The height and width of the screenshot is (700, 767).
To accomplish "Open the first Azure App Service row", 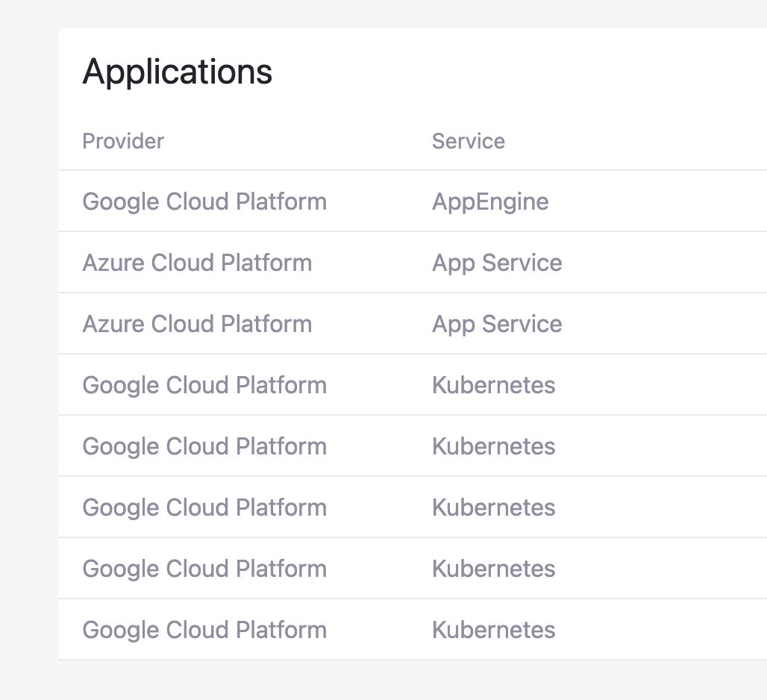I will point(298,263).
